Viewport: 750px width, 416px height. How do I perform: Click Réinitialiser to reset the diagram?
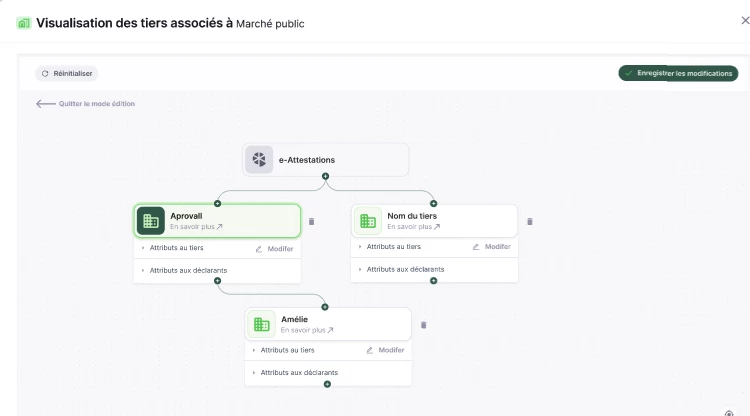67,73
